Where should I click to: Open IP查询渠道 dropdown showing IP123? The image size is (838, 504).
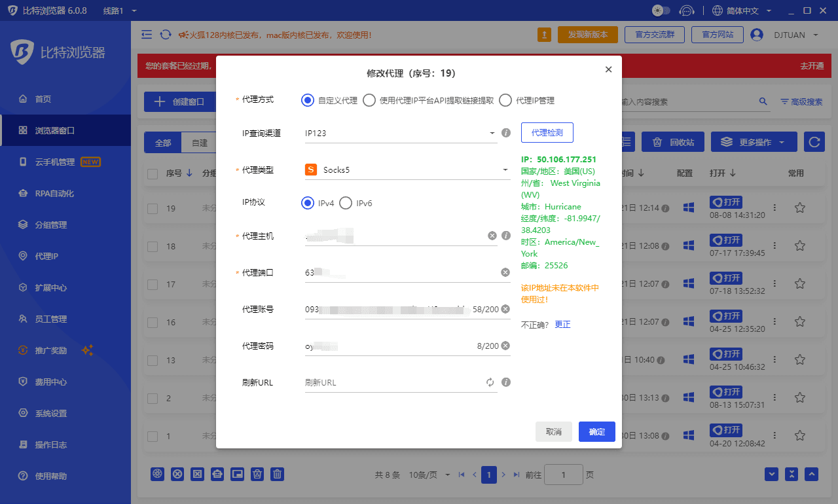click(x=401, y=133)
